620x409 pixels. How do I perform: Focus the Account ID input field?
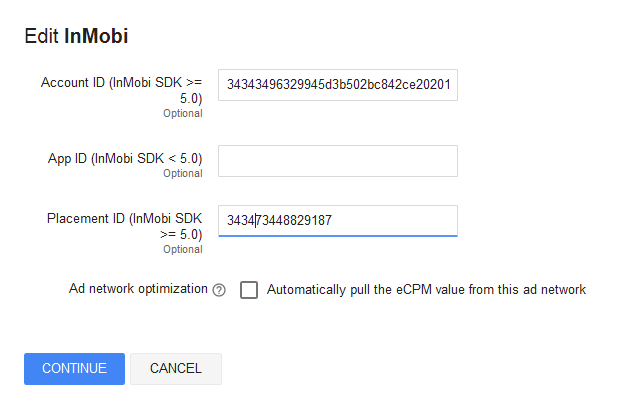pyautogui.click(x=337, y=83)
